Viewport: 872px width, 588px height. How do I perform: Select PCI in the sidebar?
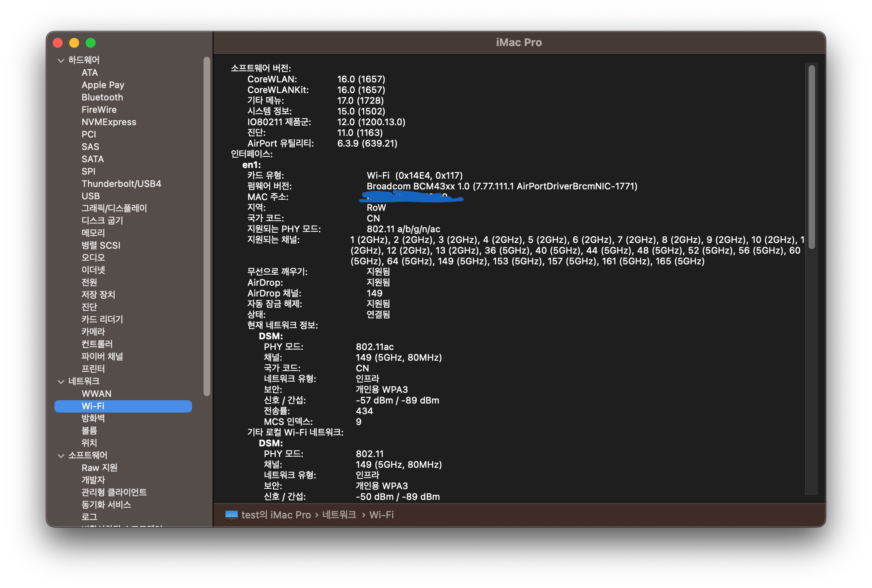coord(89,134)
